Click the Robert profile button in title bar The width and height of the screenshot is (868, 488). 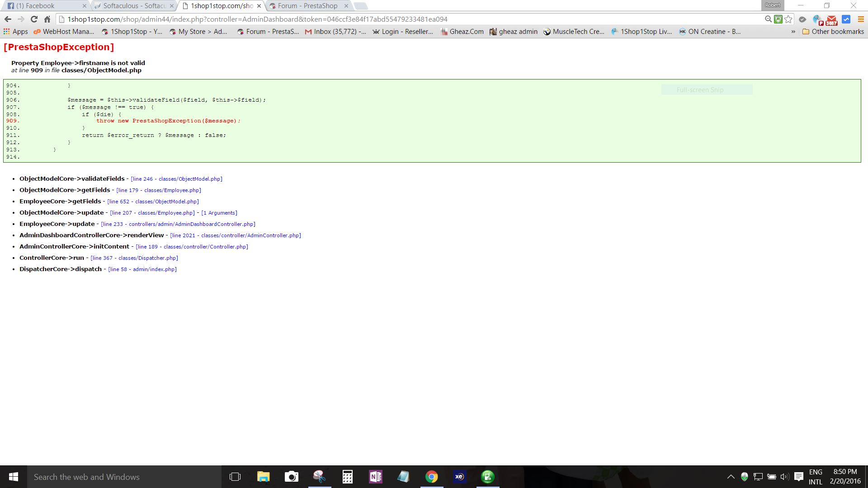click(x=773, y=5)
